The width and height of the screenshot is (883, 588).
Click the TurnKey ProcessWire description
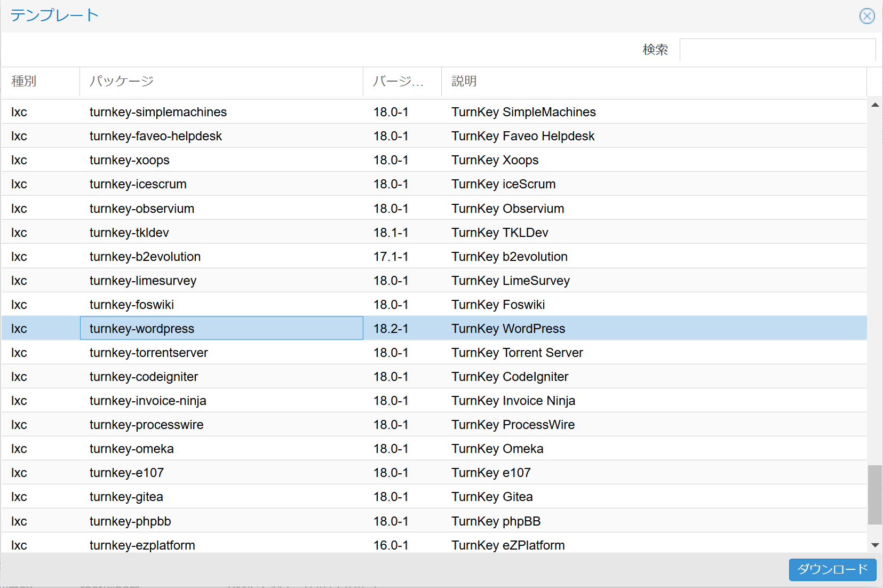click(513, 425)
